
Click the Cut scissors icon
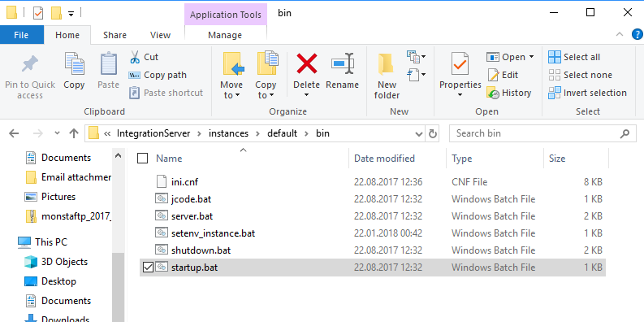tap(135, 57)
